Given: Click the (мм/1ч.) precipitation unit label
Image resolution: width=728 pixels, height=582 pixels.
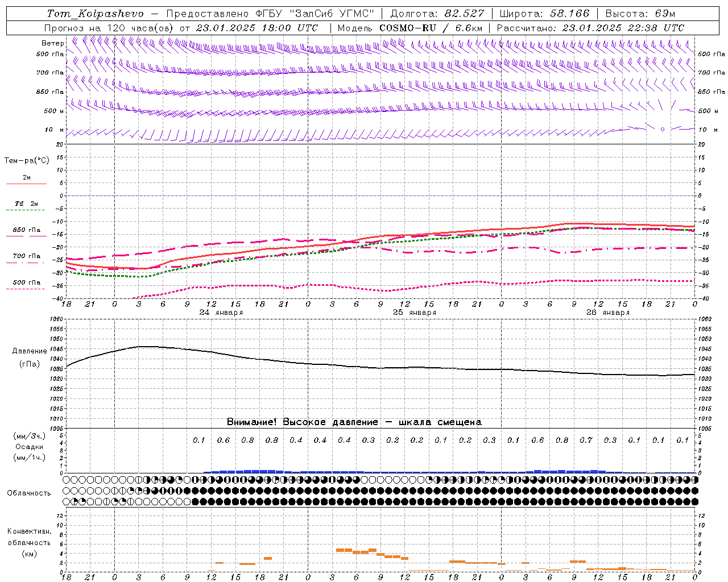Looking at the screenshot, I should (29, 458).
